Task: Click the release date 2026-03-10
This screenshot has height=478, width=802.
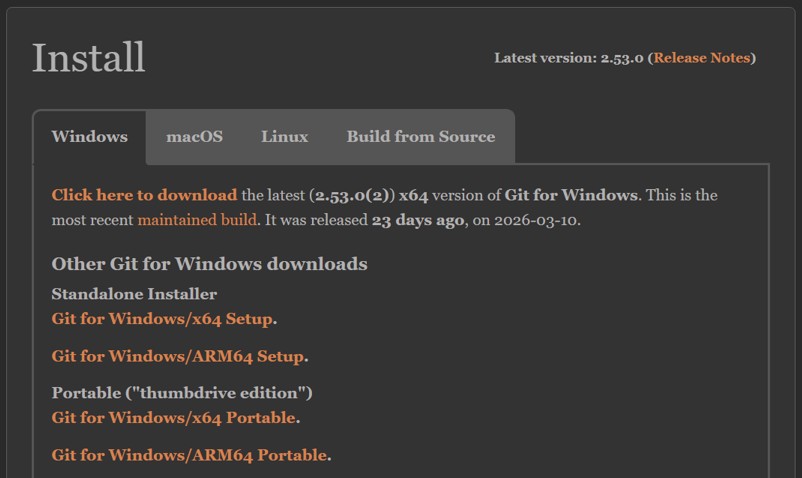Action: pyautogui.click(x=537, y=220)
